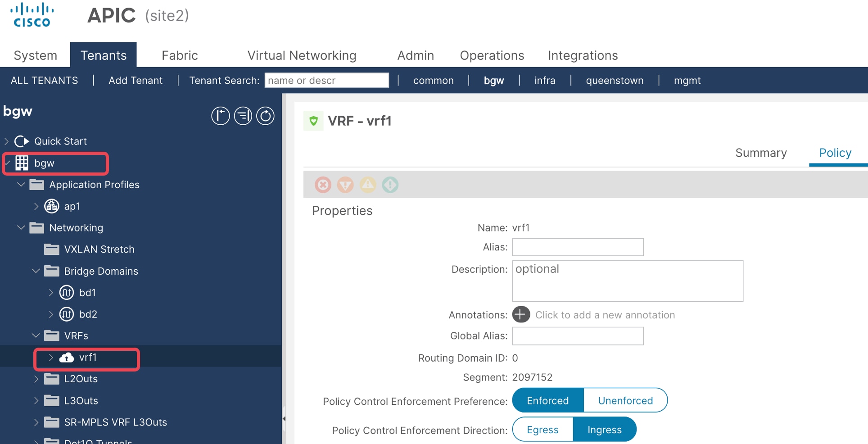Click the red critical faults icon
Viewport: 868px width, 444px height.
tap(323, 185)
